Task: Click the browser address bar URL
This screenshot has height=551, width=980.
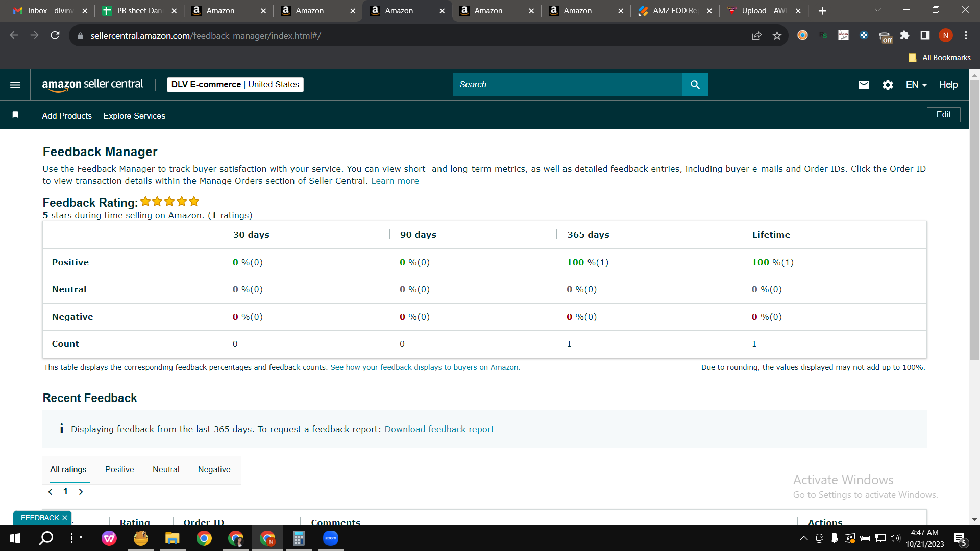Action: [206, 36]
